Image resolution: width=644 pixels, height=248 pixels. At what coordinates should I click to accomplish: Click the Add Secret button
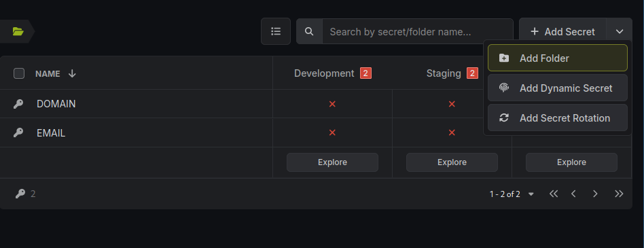[x=562, y=31]
